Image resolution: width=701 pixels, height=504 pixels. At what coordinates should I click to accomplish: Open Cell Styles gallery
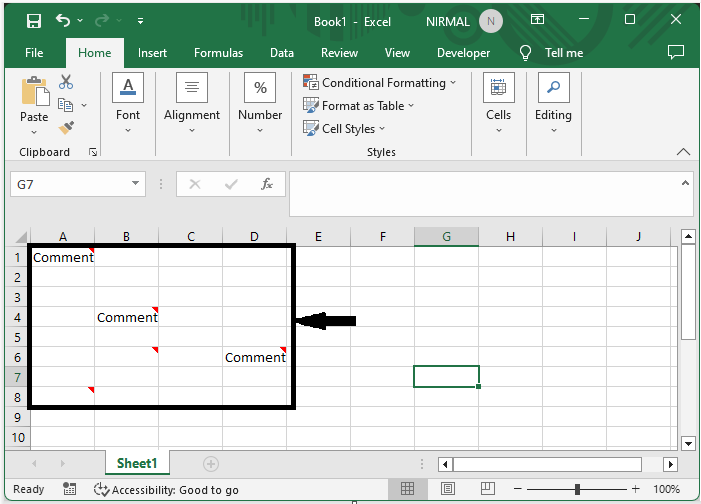(x=344, y=129)
